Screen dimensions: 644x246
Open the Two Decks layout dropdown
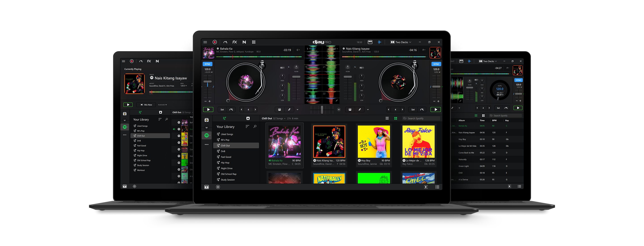[401, 42]
